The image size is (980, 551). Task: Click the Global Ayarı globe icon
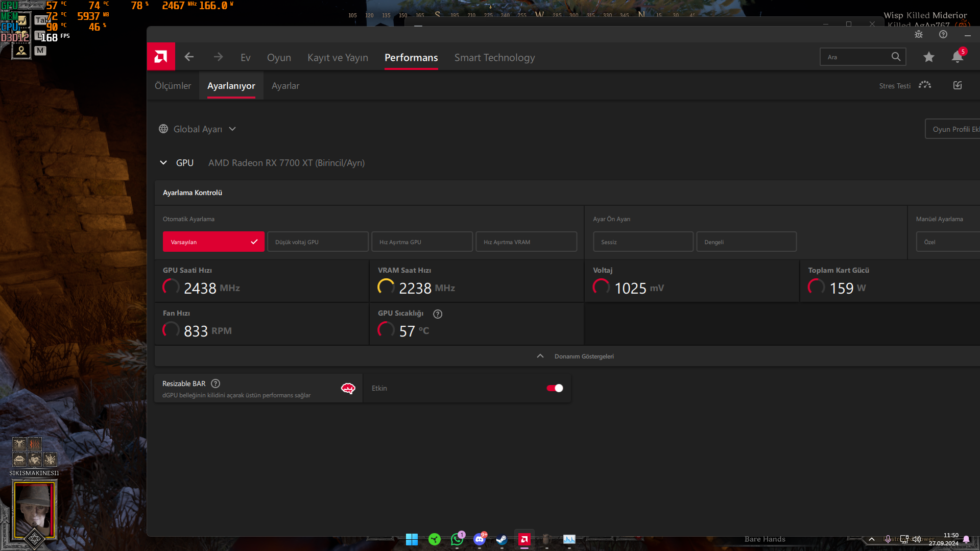pos(163,129)
